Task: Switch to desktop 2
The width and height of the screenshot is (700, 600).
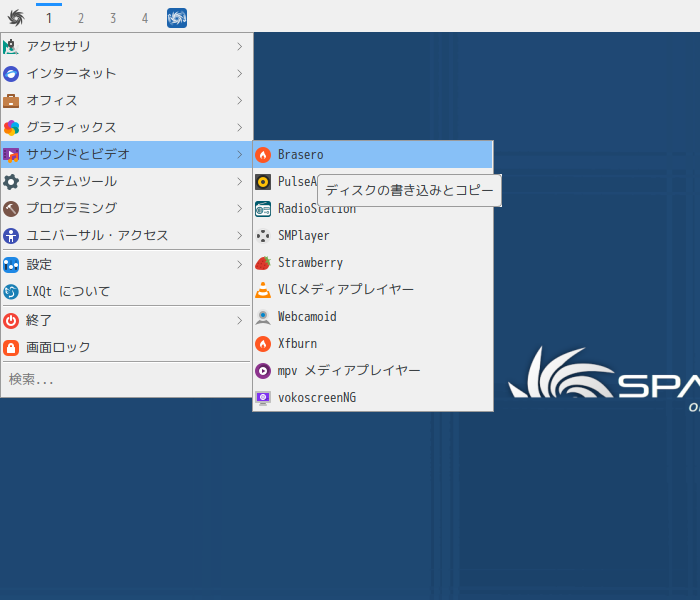Action: (x=81, y=18)
